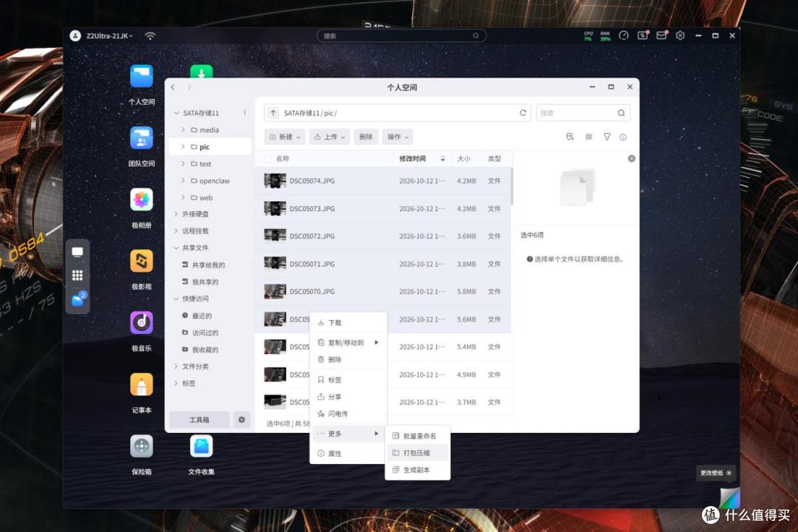The image size is (798, 532).
Task: Go up one folder level
Action: click(273, 113)
